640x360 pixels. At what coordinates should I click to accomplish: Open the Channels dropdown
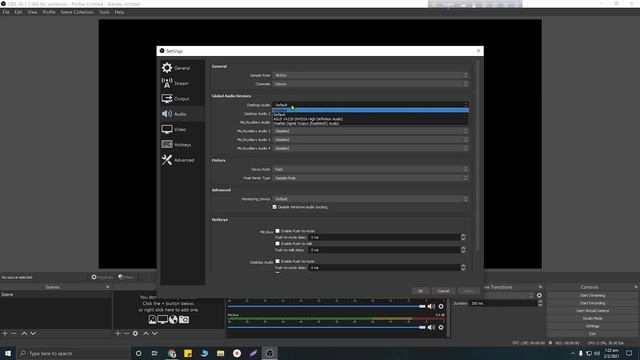(371, 84)
